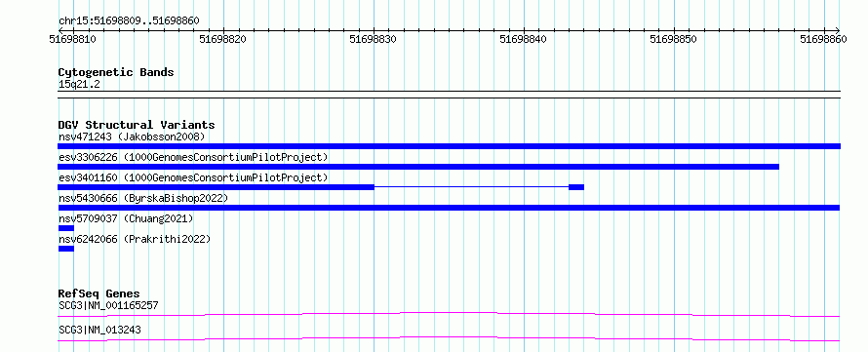Click the blue bar under esv3306226

click(x=418, y=167)
